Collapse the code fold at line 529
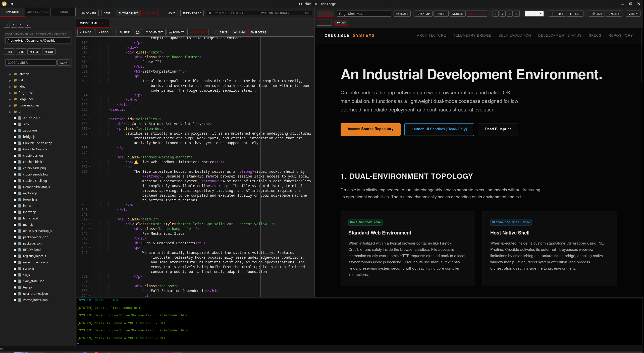The image size is (644, 353). coord(89,119)
